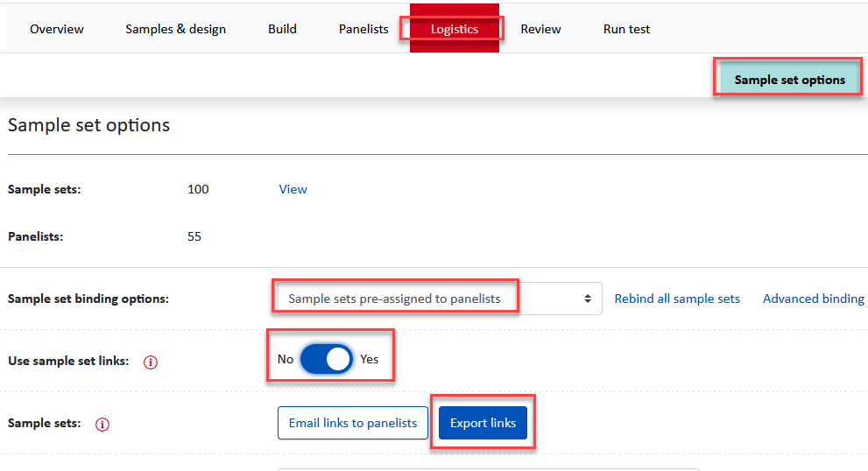Click the Export links button
This screenshot has height=471, width=868.
(x=483, y=423)
